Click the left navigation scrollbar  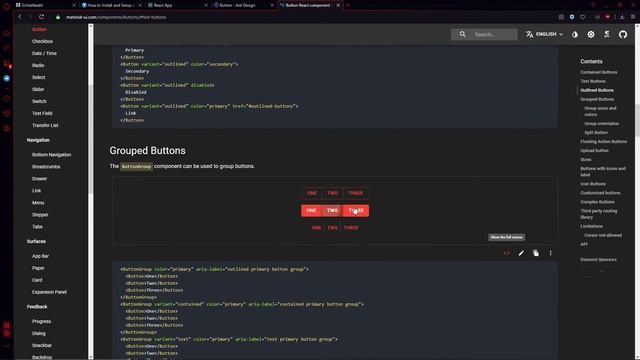[x=91, y=191]
